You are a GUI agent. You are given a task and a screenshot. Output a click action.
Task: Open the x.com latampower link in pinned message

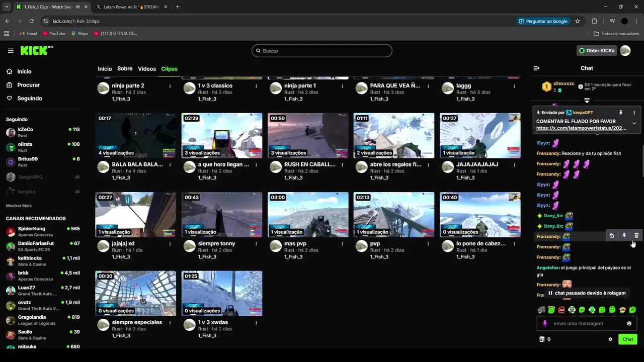pos(581,128)
